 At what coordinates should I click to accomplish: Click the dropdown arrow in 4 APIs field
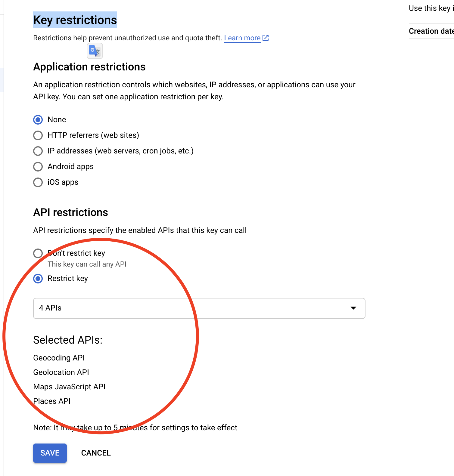coord(353,308)
